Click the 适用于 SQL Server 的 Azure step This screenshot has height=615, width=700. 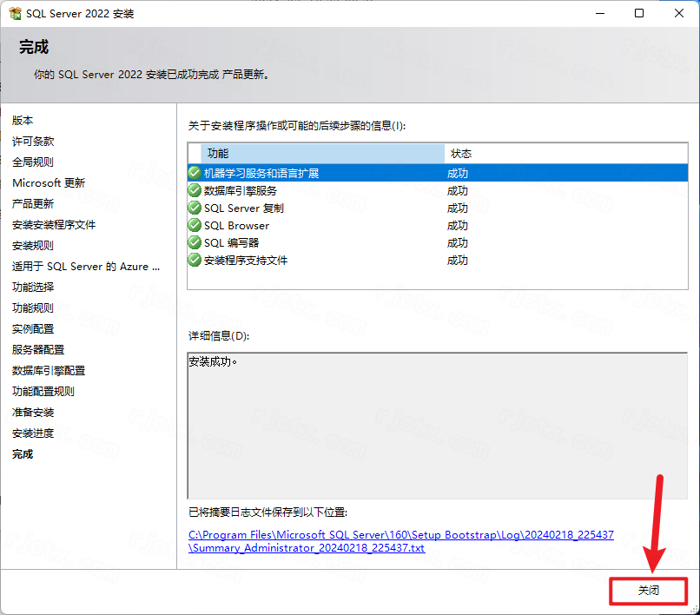[x=86, y=267]
